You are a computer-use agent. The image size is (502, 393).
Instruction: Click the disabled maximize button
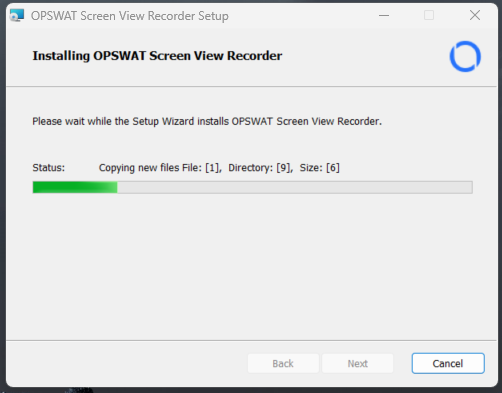tap(429, 15)
